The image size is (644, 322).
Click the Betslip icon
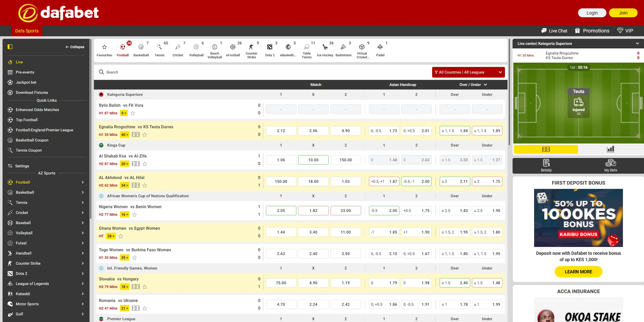point(546,165)
